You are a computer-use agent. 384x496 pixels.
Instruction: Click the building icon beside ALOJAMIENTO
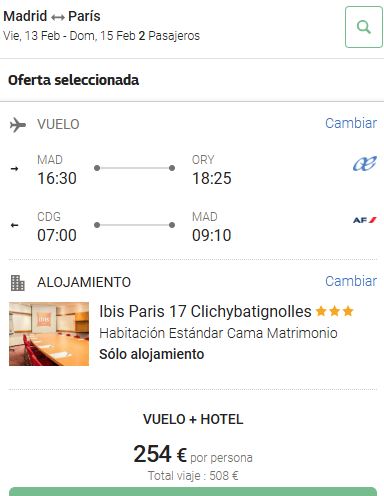point(18,283)
